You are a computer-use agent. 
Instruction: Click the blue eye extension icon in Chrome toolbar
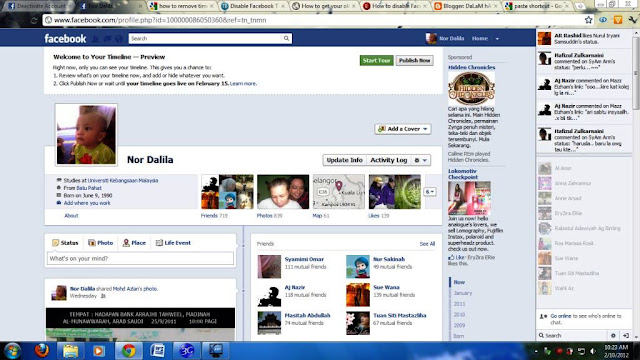[603, 20]
